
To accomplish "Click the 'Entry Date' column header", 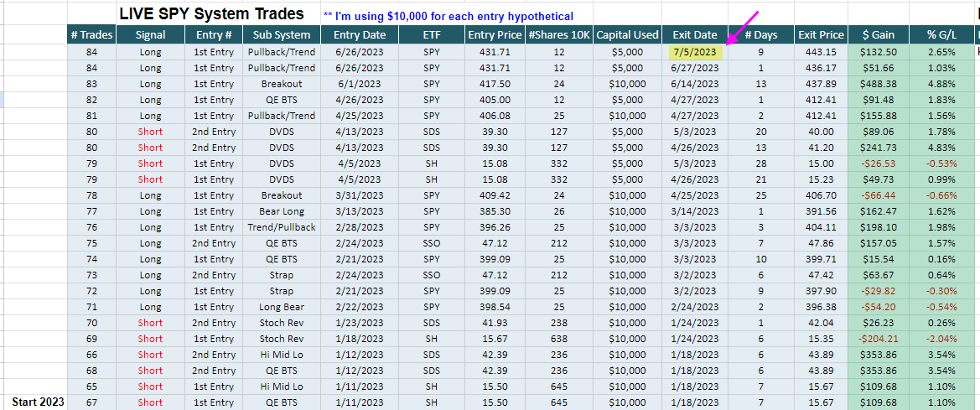I will point(360,35).
